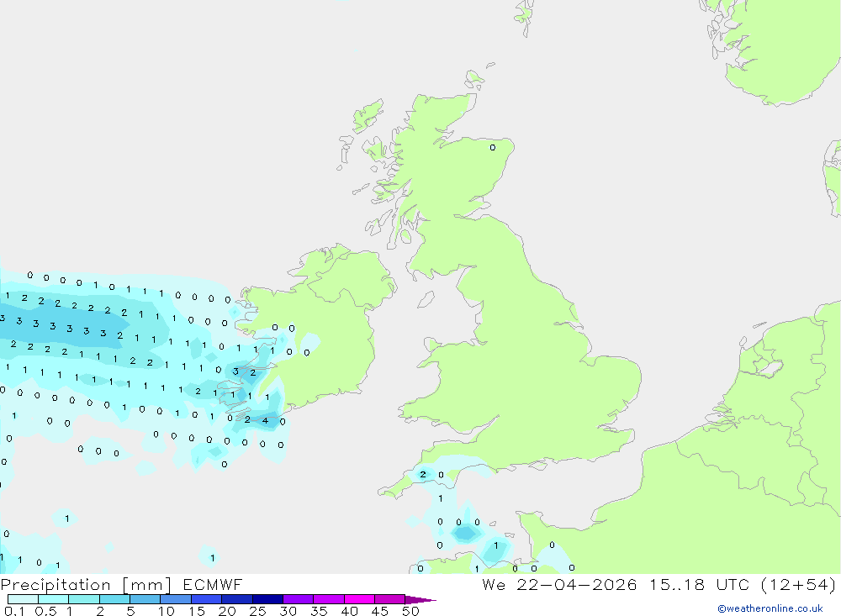Select the 10–15 mm blue legend swatch
The height and width of the screenshot is (616, 841).
click(176, 599)
